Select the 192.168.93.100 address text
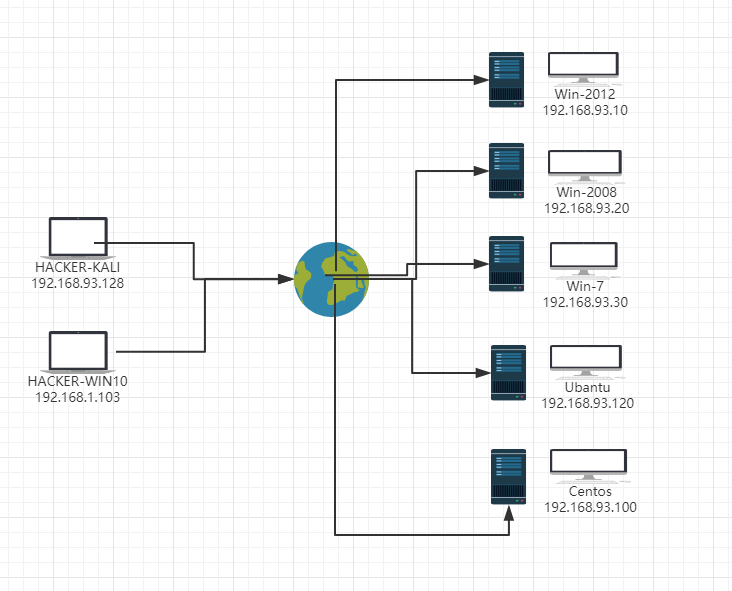This screenshot has width=732, height=591. 590,507
